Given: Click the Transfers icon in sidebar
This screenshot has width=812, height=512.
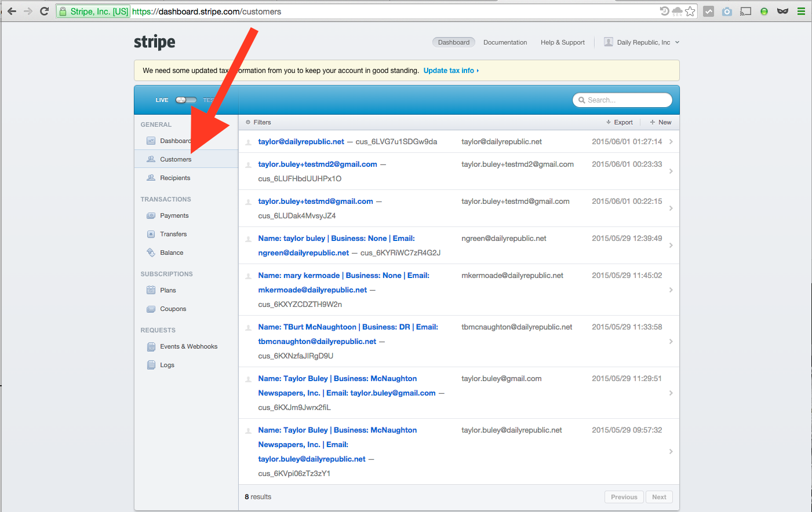Looking at the screenshot, I should pyautogui.click(x=151, y=234).
